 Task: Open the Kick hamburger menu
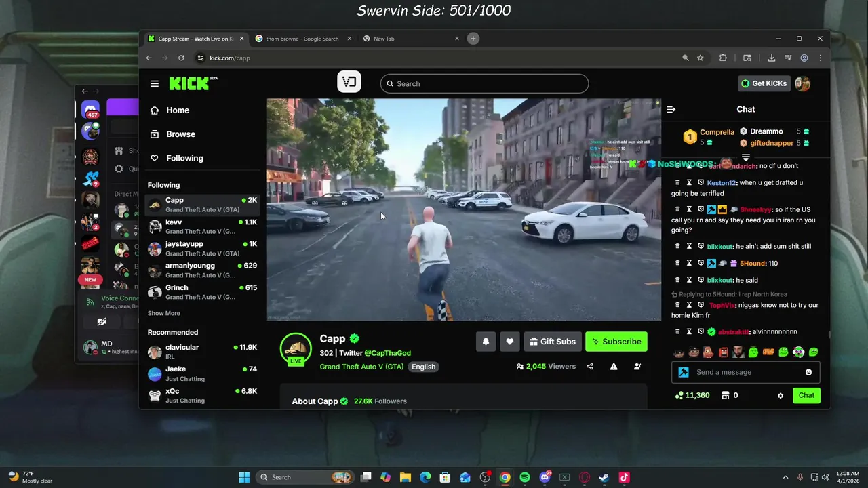click(x=155, y=83)
